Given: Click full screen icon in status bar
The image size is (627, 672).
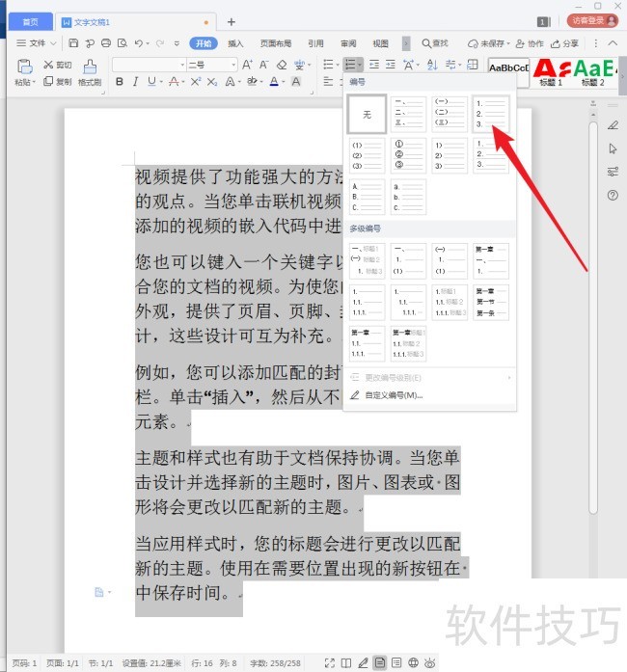Looking at the screenshot, I should (x=329, y=663).
